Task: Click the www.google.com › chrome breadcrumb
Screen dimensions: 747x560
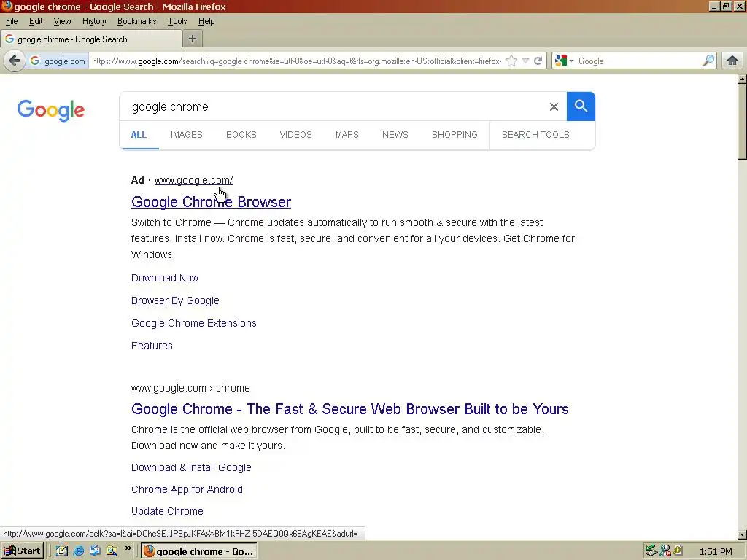Action: [190, 388]
